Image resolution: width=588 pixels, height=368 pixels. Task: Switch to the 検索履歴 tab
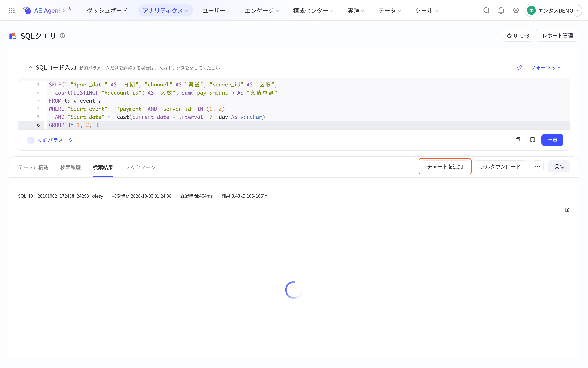(70, 167)
